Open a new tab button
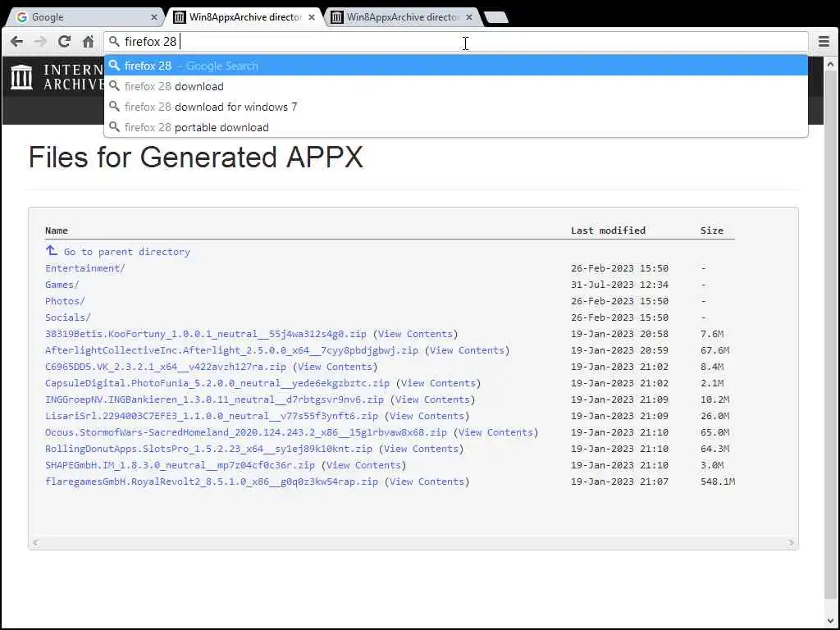 pyautogui.click(x=496, y=18)
